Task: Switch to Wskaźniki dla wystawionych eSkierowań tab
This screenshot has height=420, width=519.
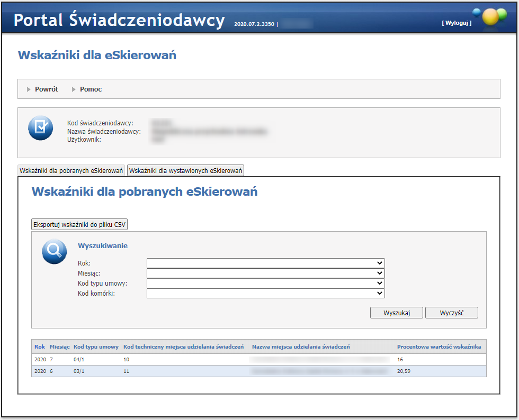Action: tap(185, 171)
